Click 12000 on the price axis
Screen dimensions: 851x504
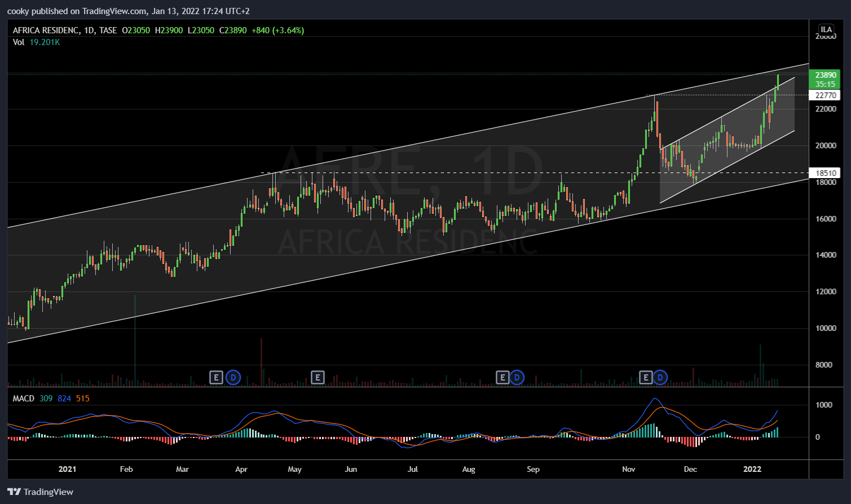tap(826, 291)
